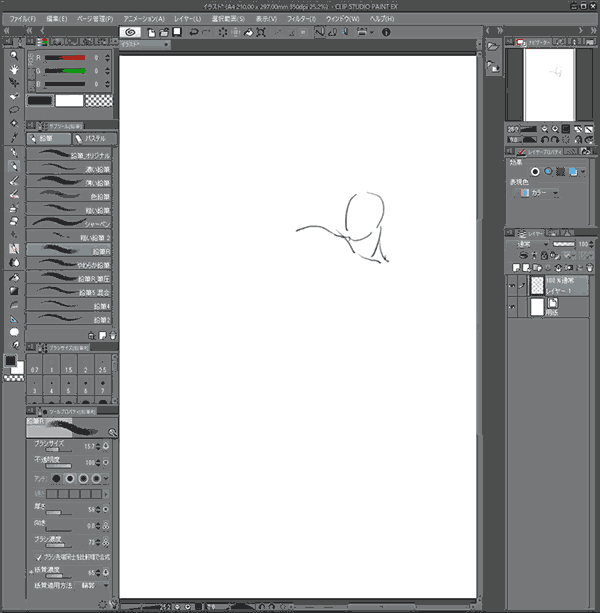Select the Zoom magnifier tool

pos(14,56)
